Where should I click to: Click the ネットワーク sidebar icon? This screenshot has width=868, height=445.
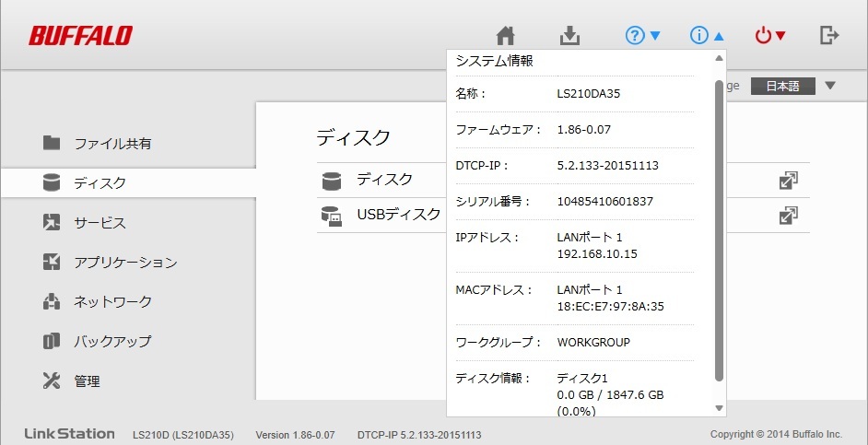tap(52, 301)
